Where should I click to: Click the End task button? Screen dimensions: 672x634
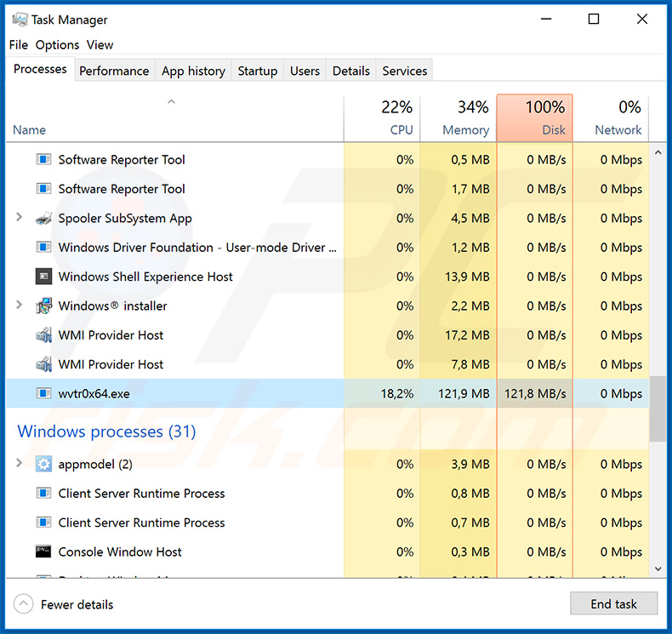click(x=613, y=603)
